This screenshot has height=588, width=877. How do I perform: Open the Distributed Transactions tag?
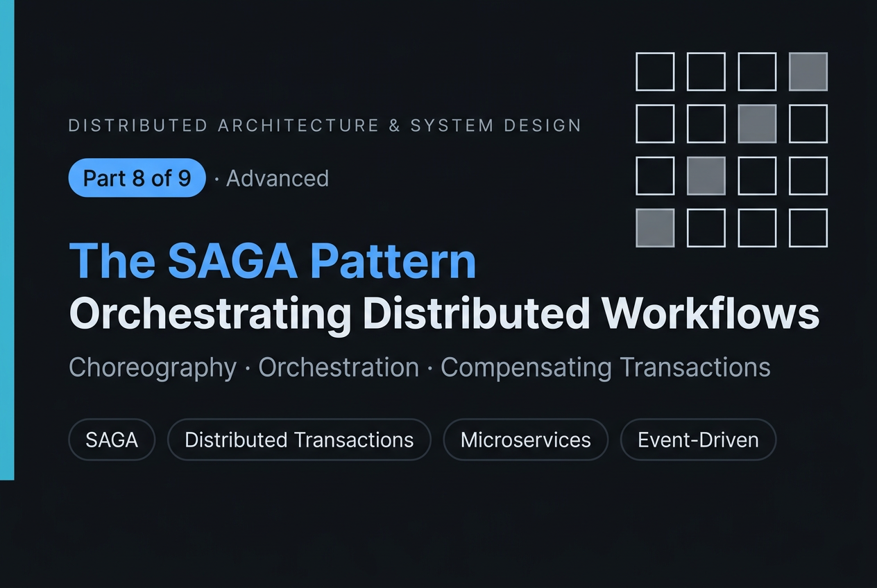299,440
